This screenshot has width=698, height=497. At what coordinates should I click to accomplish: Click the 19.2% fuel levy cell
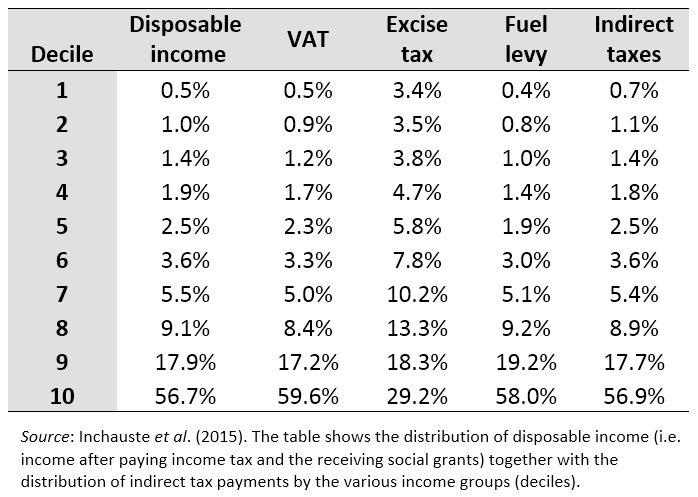526,362
